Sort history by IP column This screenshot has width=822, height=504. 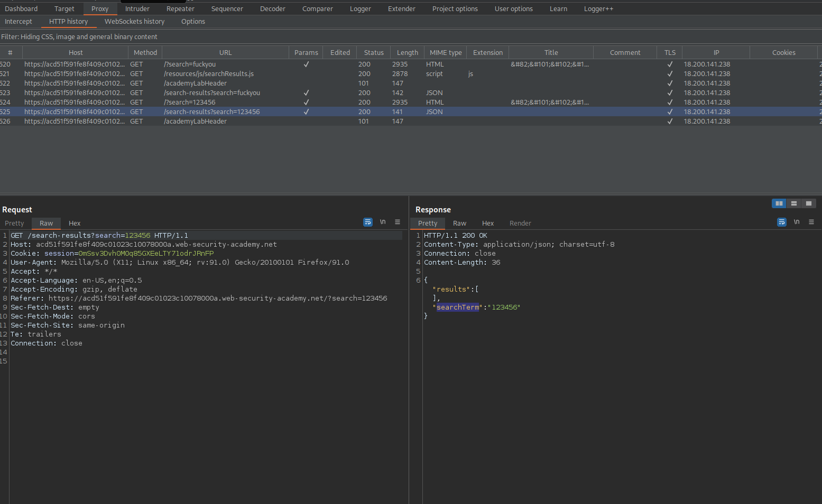point(716,53)
